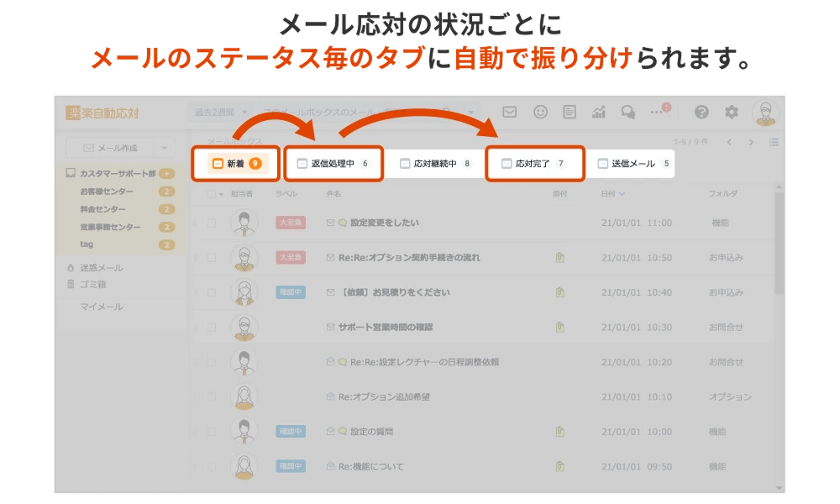
Task: Check the box for お見積りをください mail
Action: coord(212,292)
